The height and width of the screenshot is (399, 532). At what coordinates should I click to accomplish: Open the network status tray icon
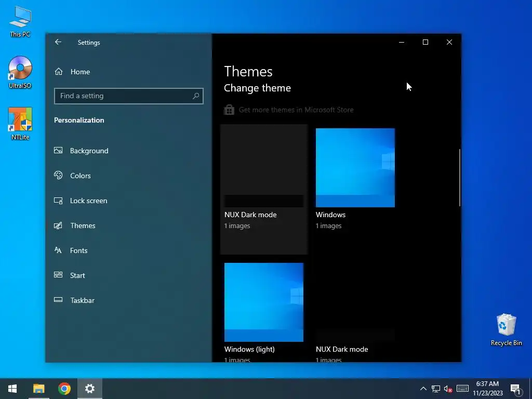[436, 389]
